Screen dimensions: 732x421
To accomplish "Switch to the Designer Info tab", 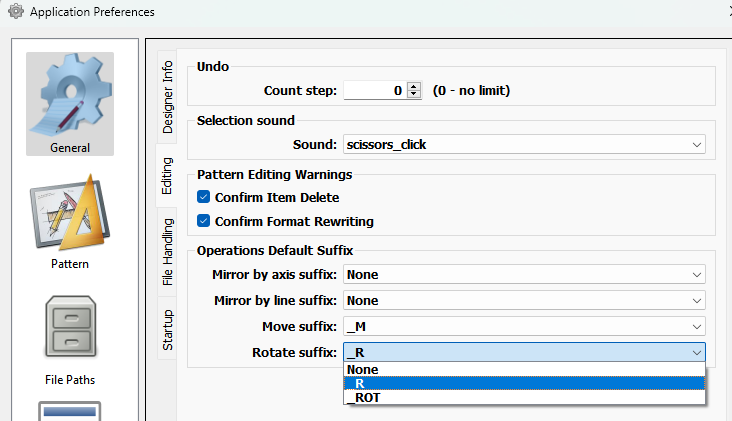I will [167, 97].
